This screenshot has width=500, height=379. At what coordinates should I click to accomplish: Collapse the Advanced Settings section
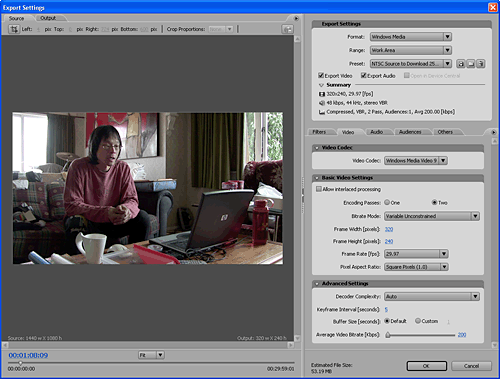[x=317, y=284]
